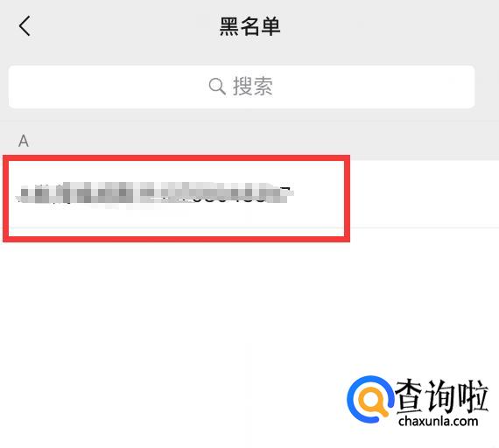Click the right empty part of search box
Viewport: 499px width, 448px height.
point(374,87)
